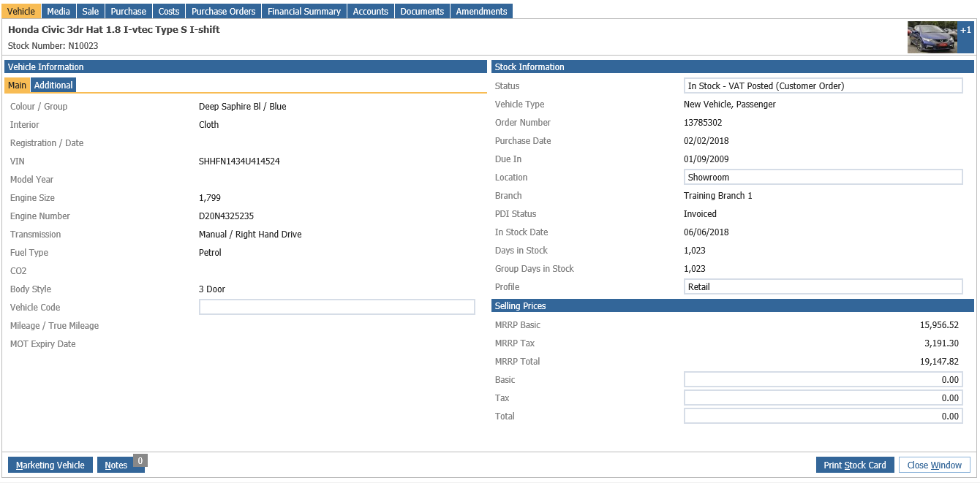Click the Status field
This screenshot has width=980, height=483.
coord(823,86)
